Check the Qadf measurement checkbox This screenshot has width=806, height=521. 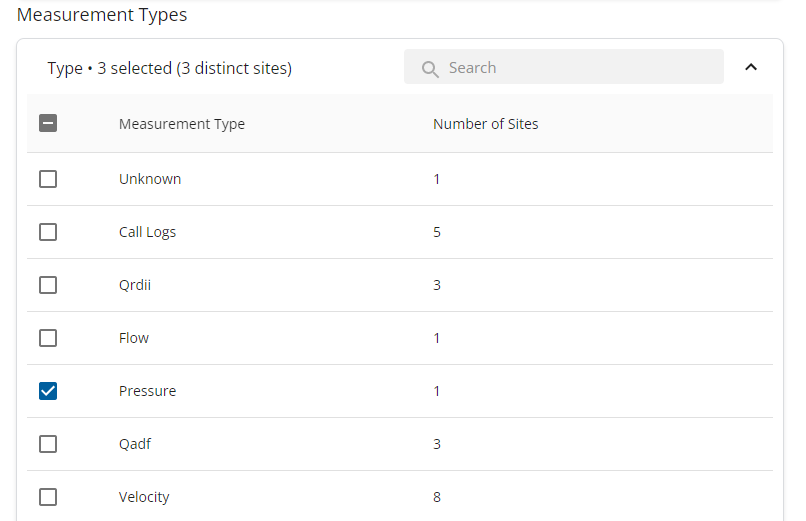48,444
